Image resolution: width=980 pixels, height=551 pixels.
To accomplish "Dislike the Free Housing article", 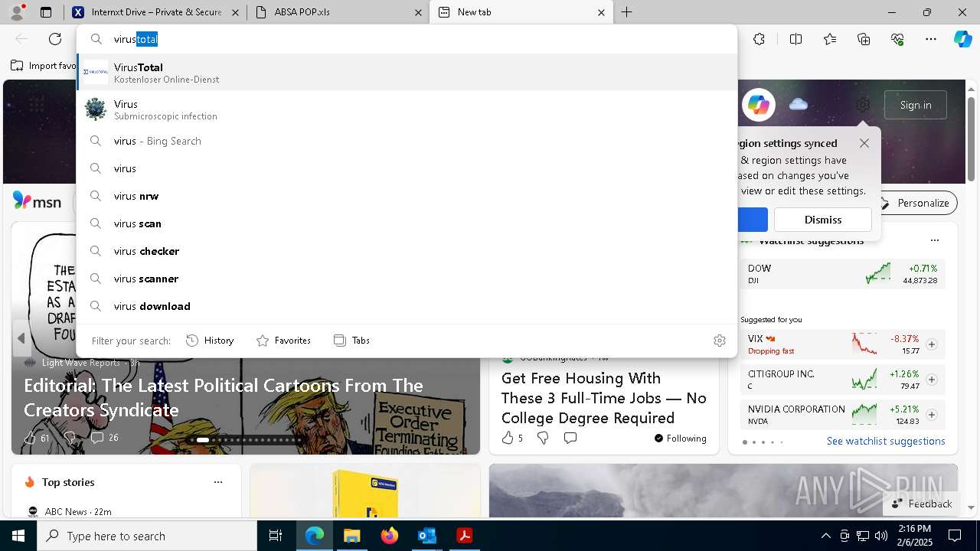I will [x=543, y=438].
